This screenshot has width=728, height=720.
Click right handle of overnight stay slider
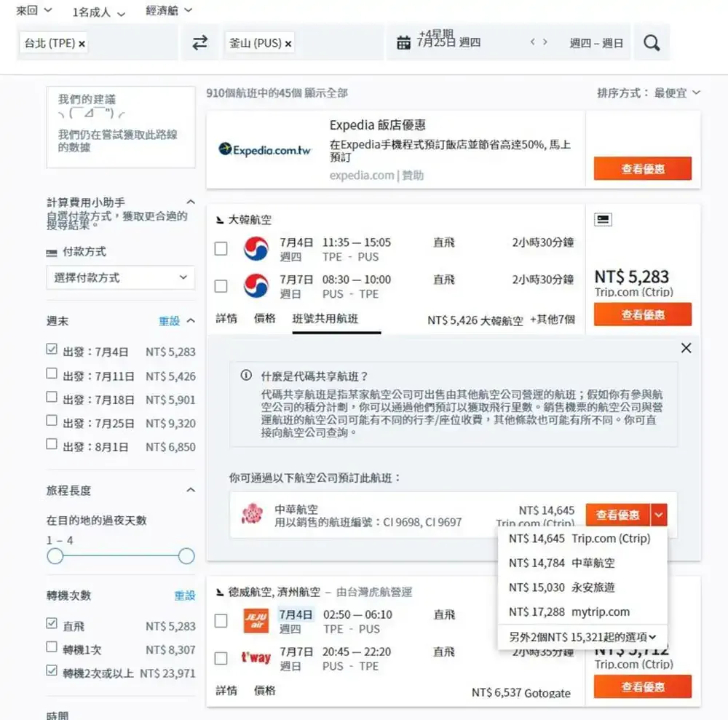186,555
